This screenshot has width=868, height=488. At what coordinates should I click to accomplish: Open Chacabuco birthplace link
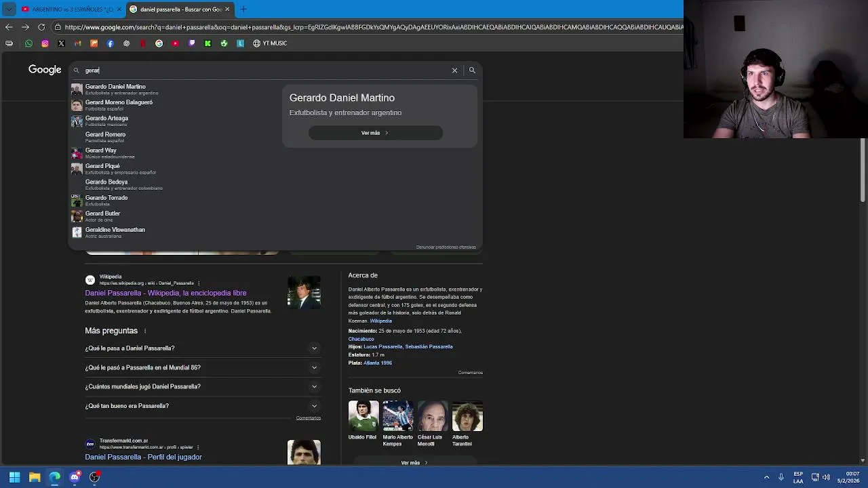[x=361, y=339]
